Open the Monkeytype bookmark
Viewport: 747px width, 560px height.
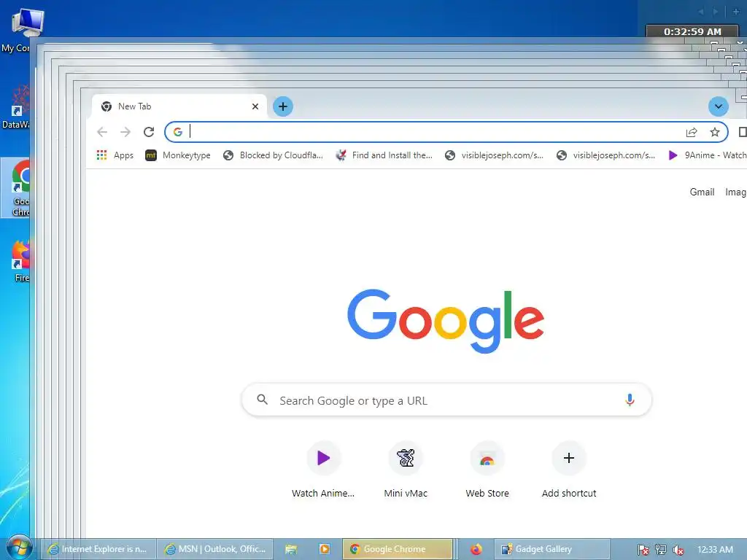click(x=178, y=155)
